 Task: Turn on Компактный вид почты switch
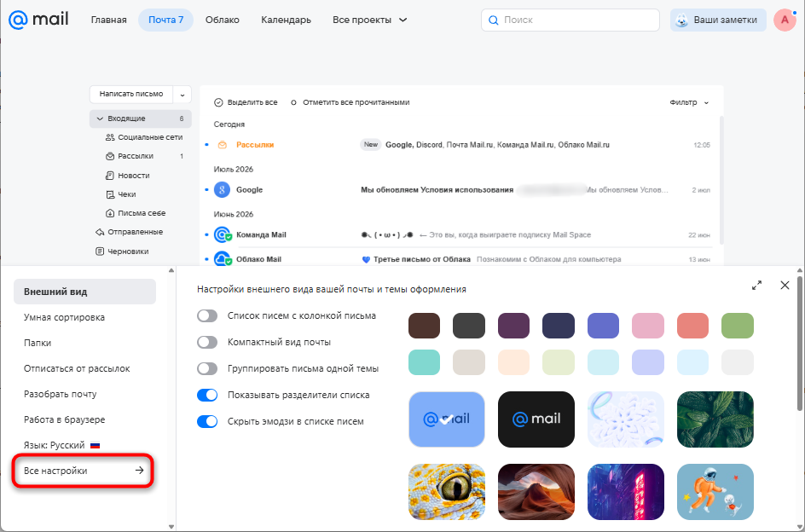207,342
